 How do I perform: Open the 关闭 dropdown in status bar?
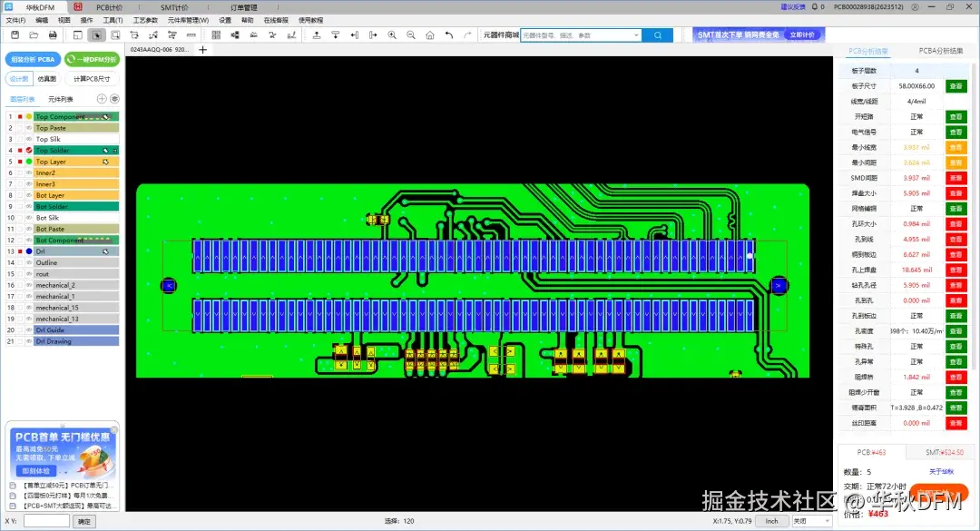click(812, 521)
